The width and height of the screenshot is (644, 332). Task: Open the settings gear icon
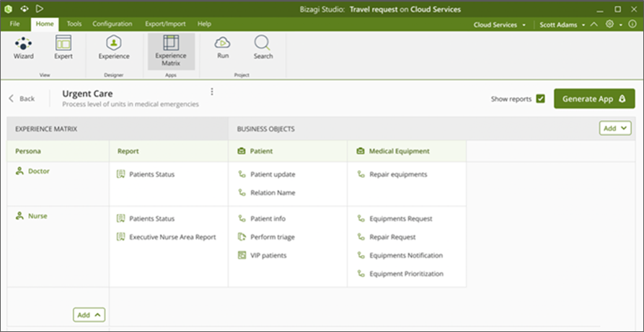click(609, 24)
